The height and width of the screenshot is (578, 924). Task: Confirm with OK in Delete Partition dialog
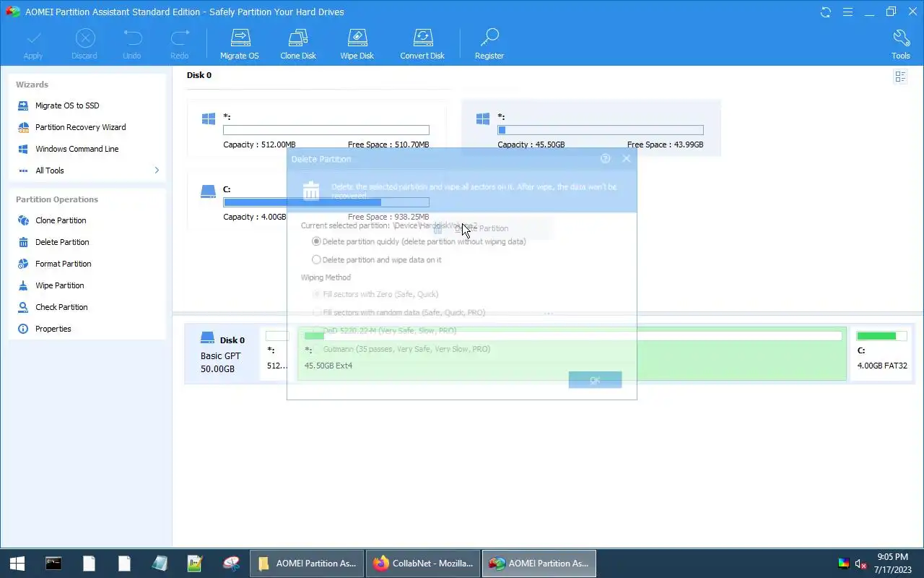tap(595, 380)
